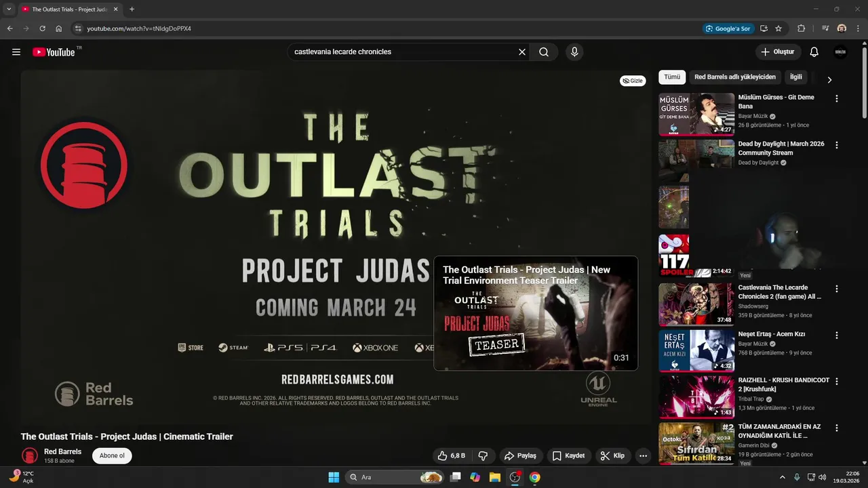
Task: Open File Explorer from the taskbar
Action: (495, 477)
